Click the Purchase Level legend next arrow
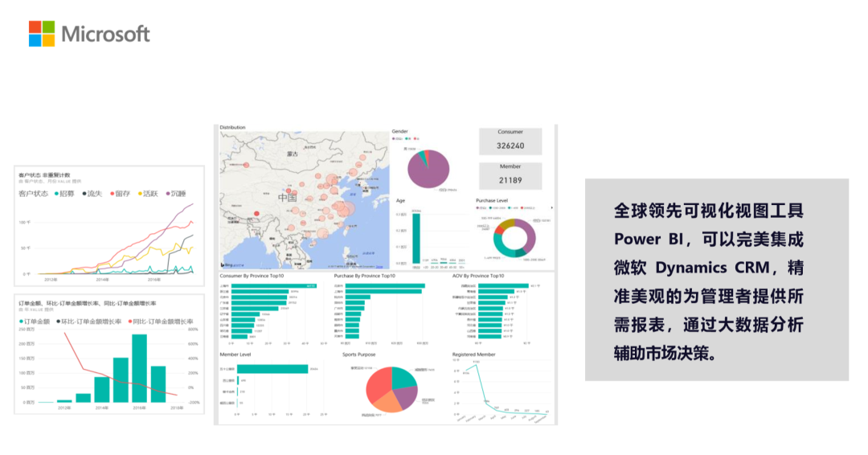Image resolution: width=868 pixels, height=455 pixels. coord(551,208)
